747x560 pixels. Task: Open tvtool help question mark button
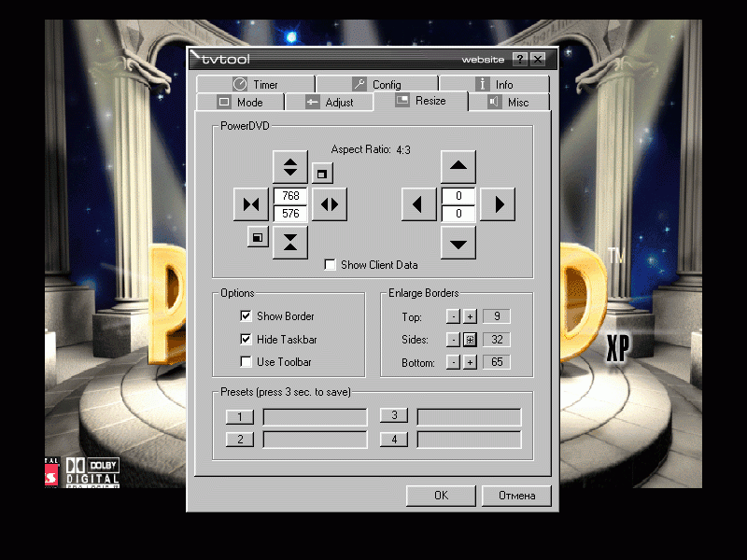pyautogui.click(x=520, y=59)
